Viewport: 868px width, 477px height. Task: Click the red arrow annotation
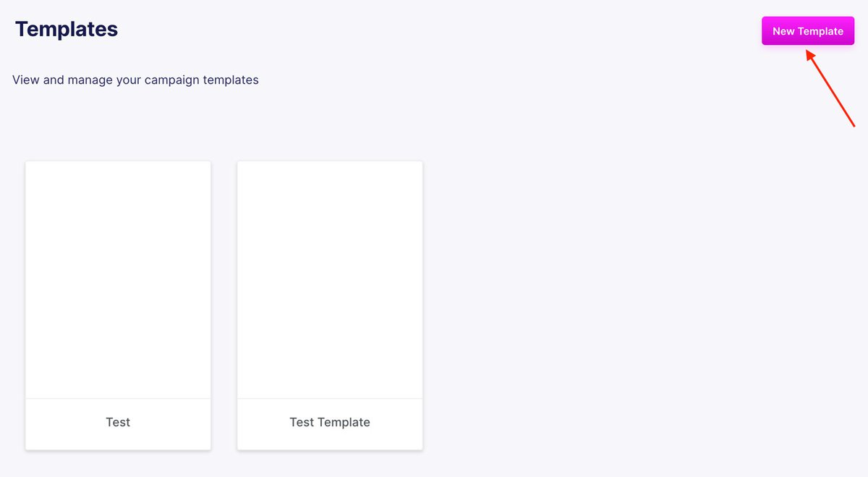tap(831, 89)
